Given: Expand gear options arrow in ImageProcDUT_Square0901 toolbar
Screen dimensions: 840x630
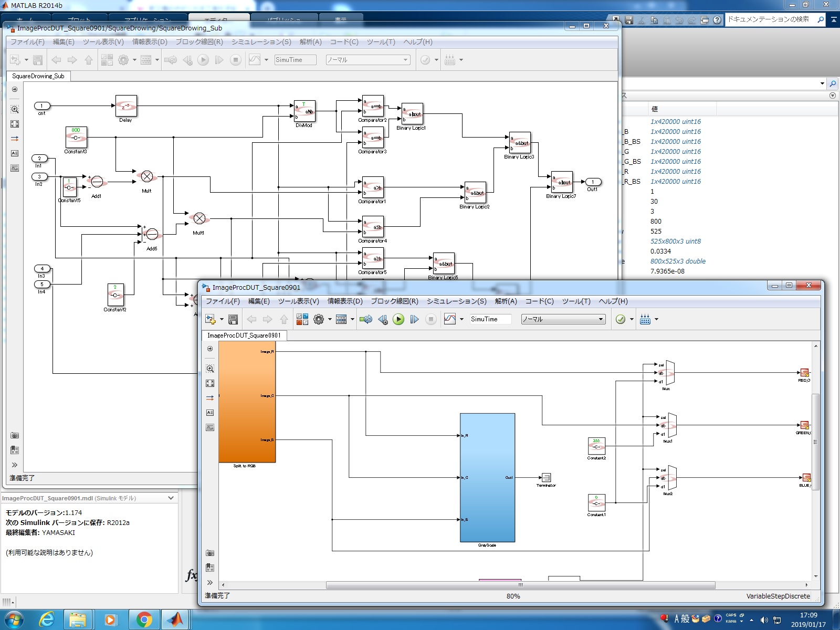Looking at the screenshot, I should [330, 319].
